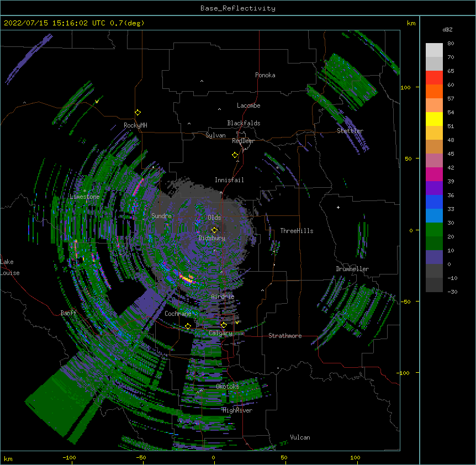Click the Olds label
The height and width of the screenshot is (465, 476).
pyautogui.click(x=214, y=218)
